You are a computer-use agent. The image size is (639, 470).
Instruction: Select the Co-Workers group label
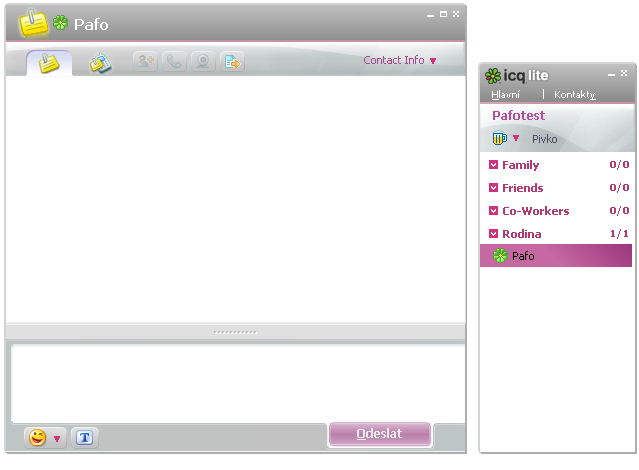click(536, 211)
